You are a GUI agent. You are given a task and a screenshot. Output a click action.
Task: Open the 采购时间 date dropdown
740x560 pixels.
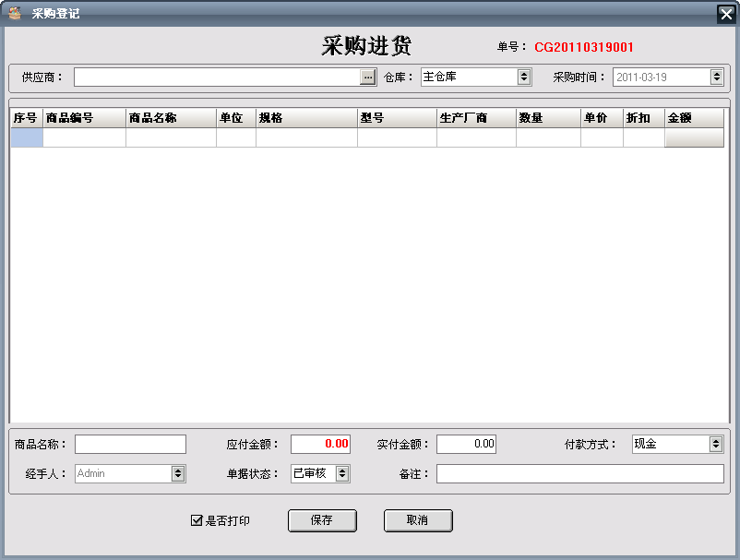[717, 77]
